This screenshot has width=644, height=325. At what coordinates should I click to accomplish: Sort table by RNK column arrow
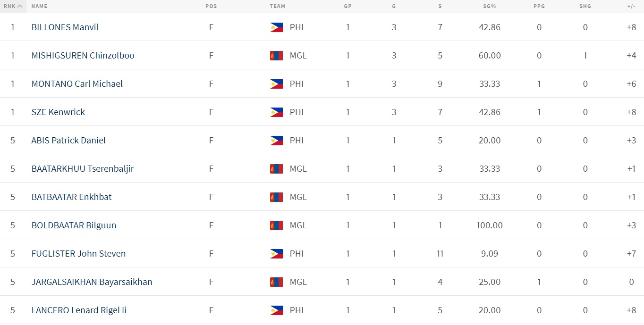pyautogui.click(x=20, y=6)
